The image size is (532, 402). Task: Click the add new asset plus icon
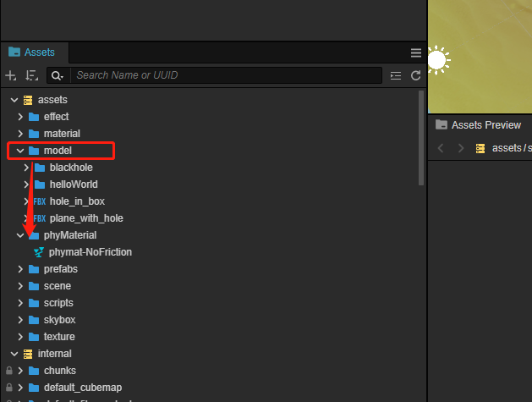pos(10,75)
